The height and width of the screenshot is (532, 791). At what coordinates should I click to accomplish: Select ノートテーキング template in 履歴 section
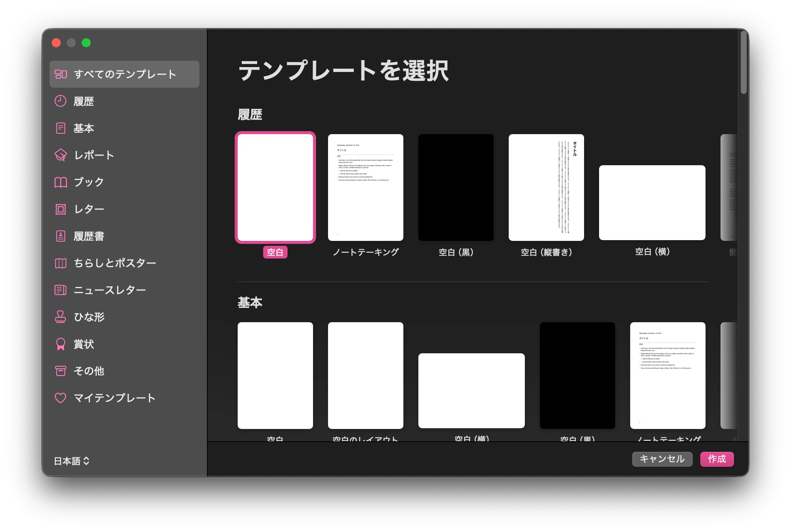[x=366, y=187]
